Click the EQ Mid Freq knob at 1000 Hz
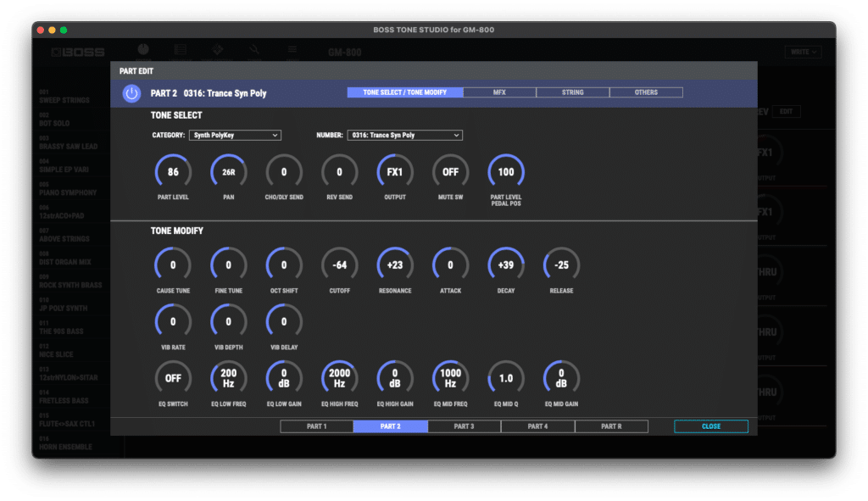Image resolution: width=868 pixels, height=501 pixels. tap(450, 378)
